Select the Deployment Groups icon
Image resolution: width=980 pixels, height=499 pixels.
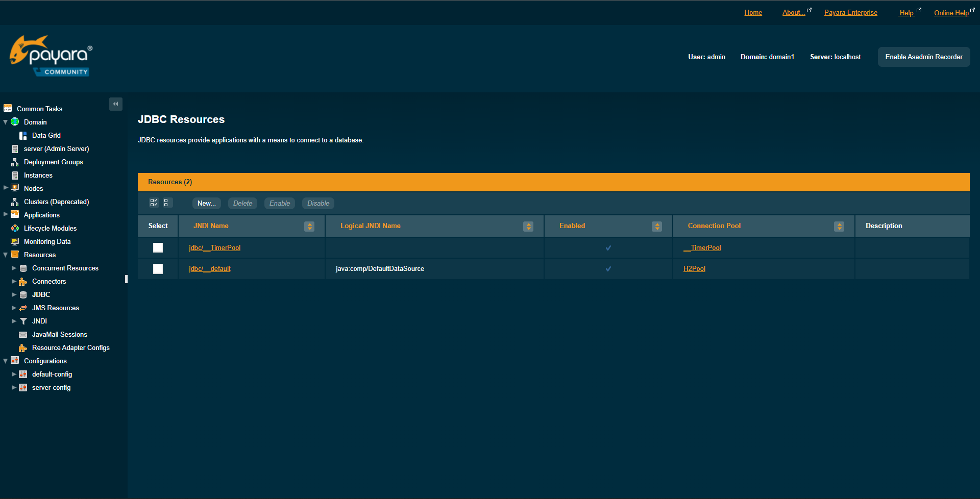(15, 162)
